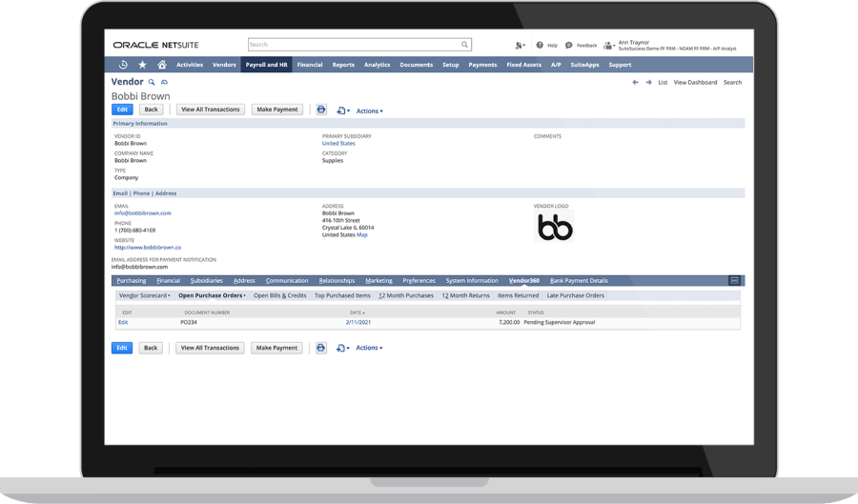858x504 pixels.
Task: Open the 12 Month Purchases subtab
Action: [406, 295]
